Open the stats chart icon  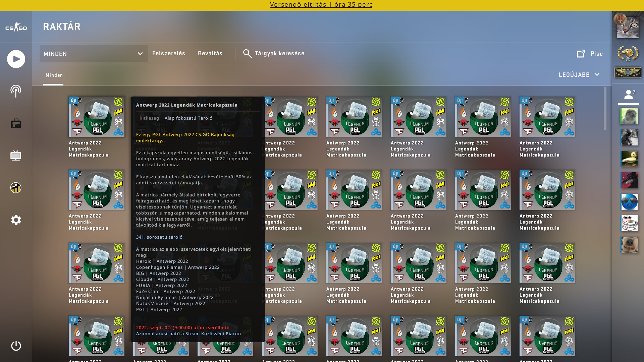coord(16,188)
